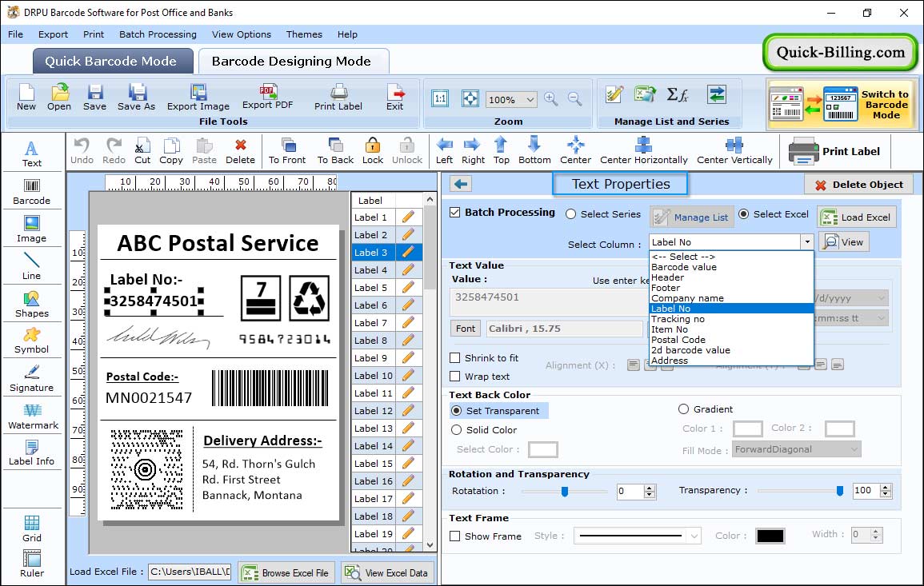Click Browse Excel File button
The image size is (924, 586).
point(286,572)
